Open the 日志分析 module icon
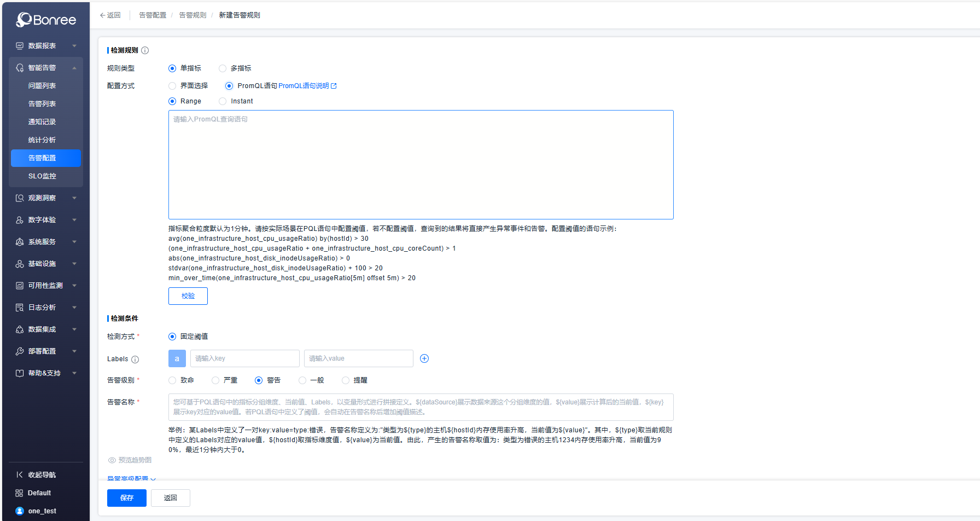The width and height of the screenshot is (980, 521). [x=19, y=307]
